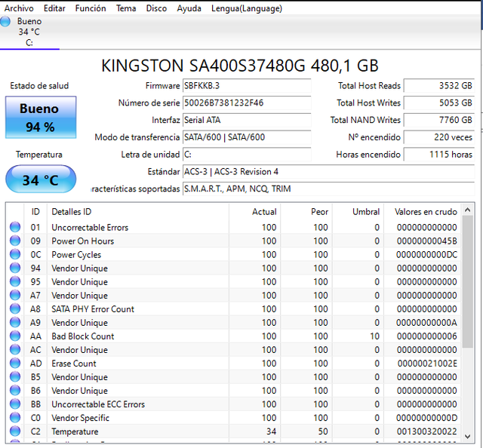Select the Uncorrectable ECC Errors row label
The height and width of the screenshot is (448, 483).
98,404
